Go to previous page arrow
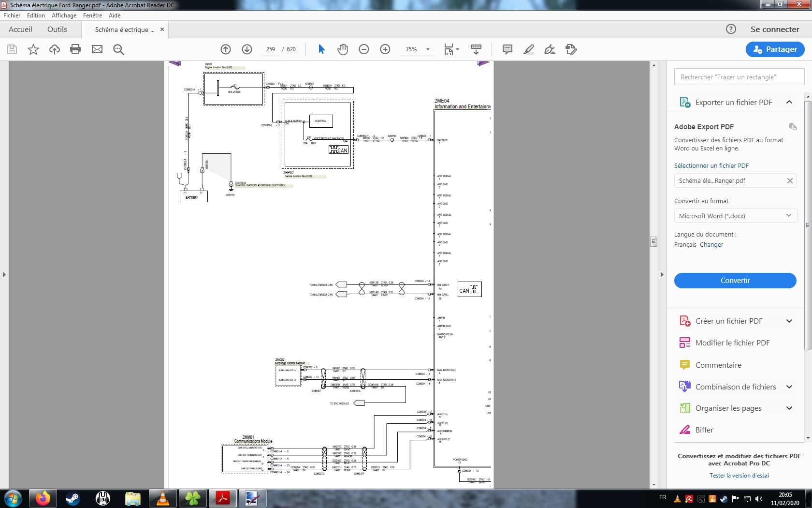812x508 pixels. (226, 49)
